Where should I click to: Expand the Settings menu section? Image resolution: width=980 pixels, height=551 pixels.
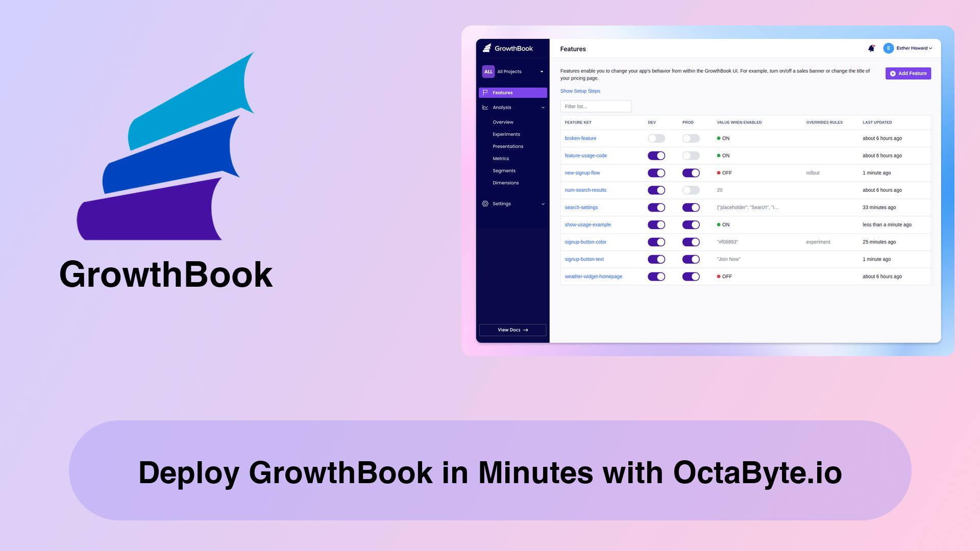coord(513,203)
